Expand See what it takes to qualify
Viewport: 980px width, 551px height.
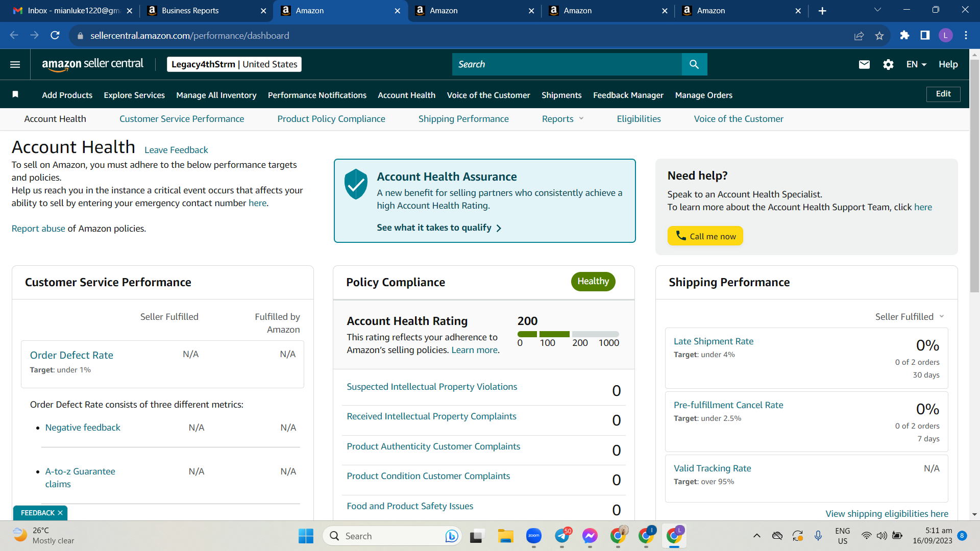pos(439,228)
